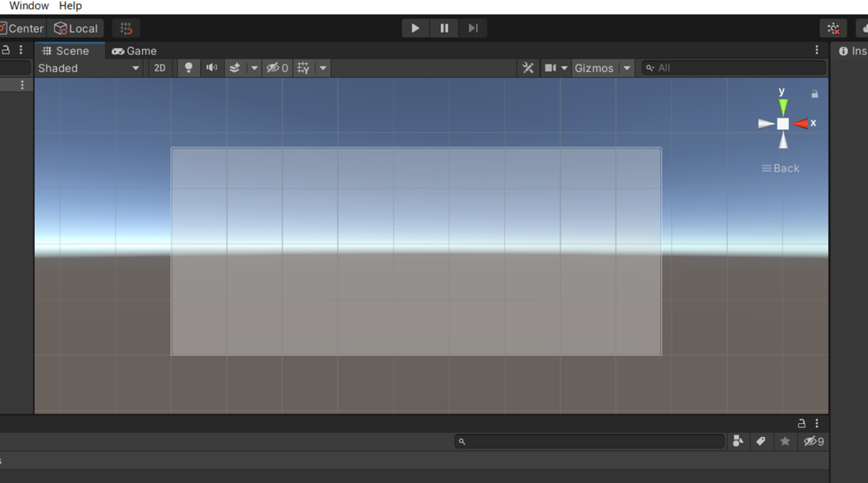The width and height of the screenshot is (868, 483).
Task: Toggle 2D view mode in the Scene toolbar
Action: [x=160, y=68]
